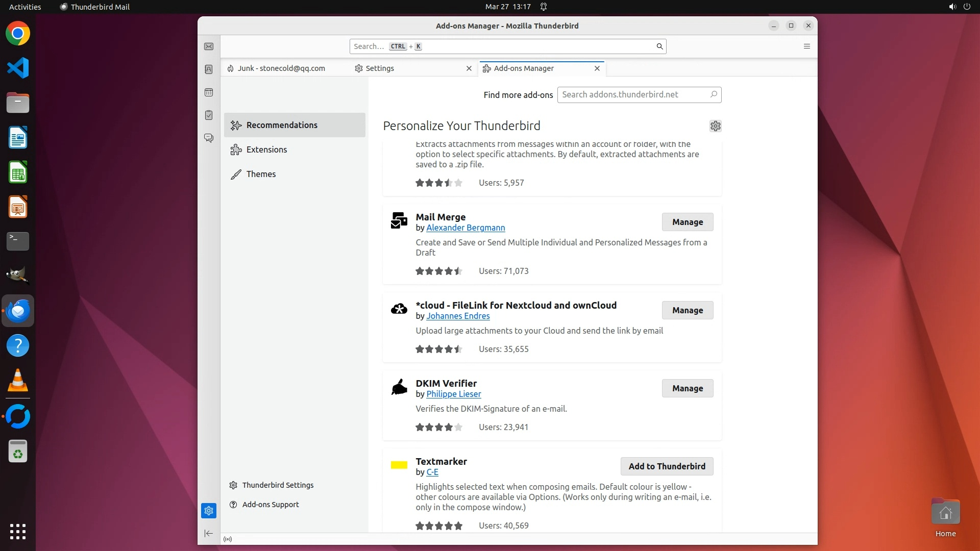The width and height of the screenshot is (980, 551).
Task: Select Themes in the sidebar
Action: click(x=261, y=174)
